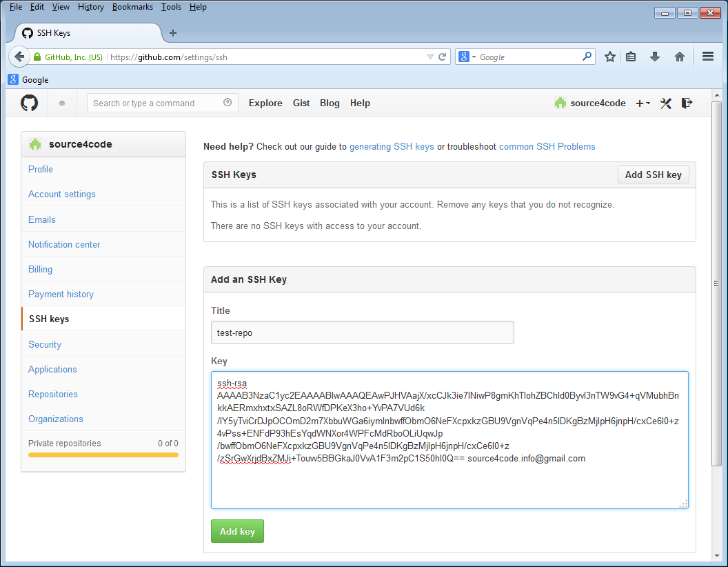Open a new browser tab
Screen dimensions: 728x567
[173, 33]
